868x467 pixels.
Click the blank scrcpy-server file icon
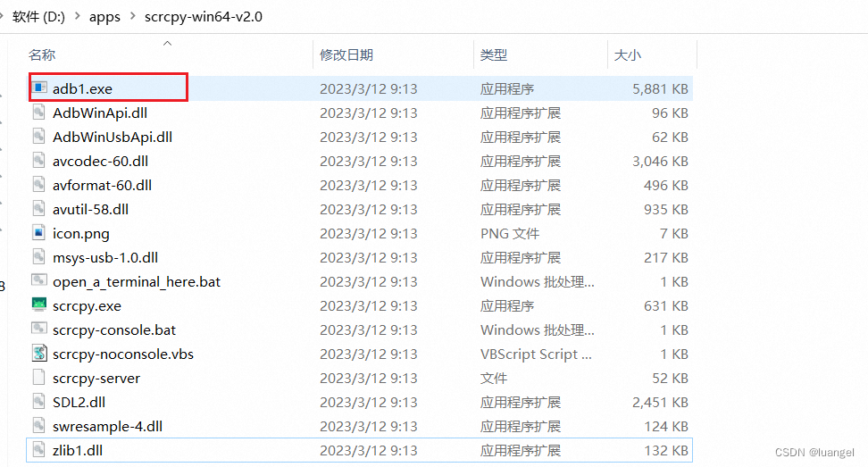tap(38, 378)
